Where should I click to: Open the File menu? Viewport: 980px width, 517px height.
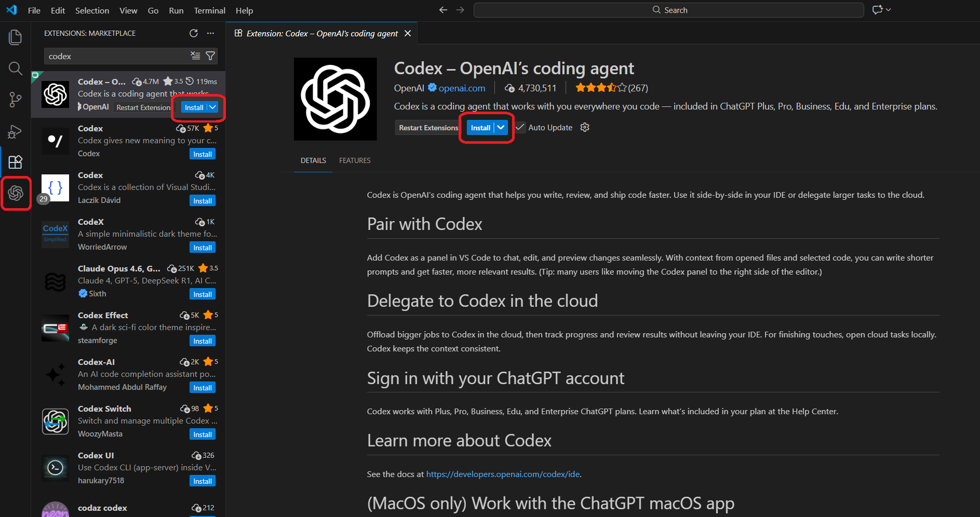click(x=34, y=10)
